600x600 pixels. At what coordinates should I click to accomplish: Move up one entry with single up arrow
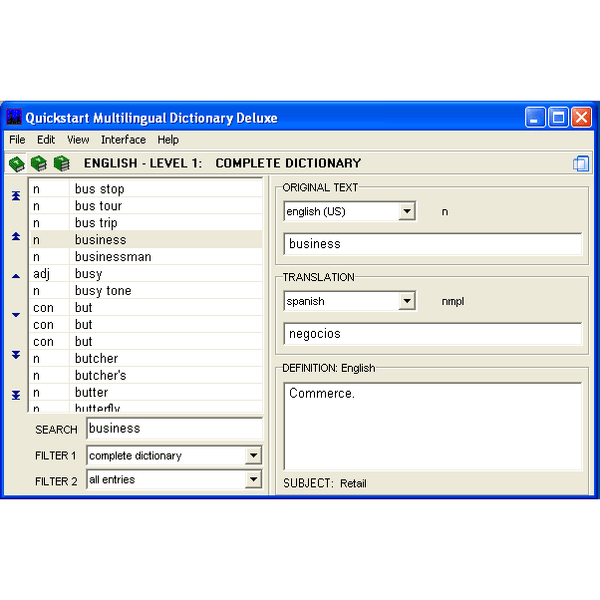[16, 276]
